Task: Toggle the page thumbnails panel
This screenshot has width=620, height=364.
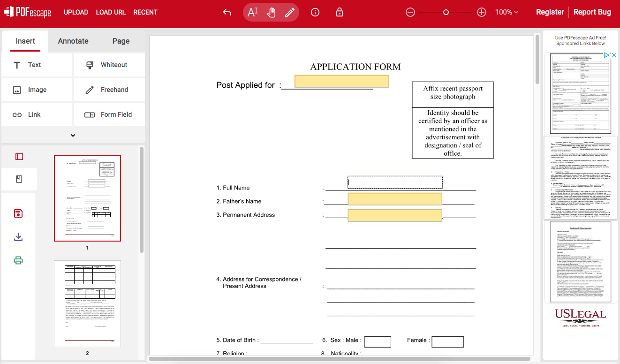Action: click(19, 156)
